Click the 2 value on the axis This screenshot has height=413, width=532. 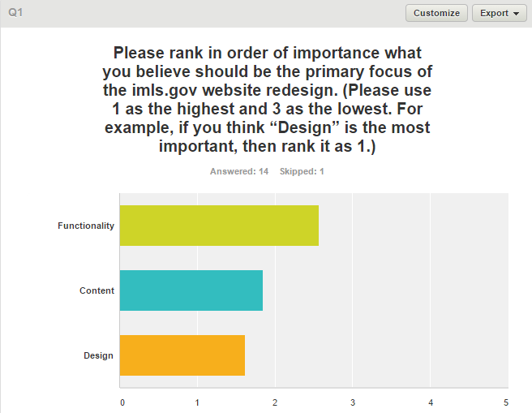click(x=275, y=402)
